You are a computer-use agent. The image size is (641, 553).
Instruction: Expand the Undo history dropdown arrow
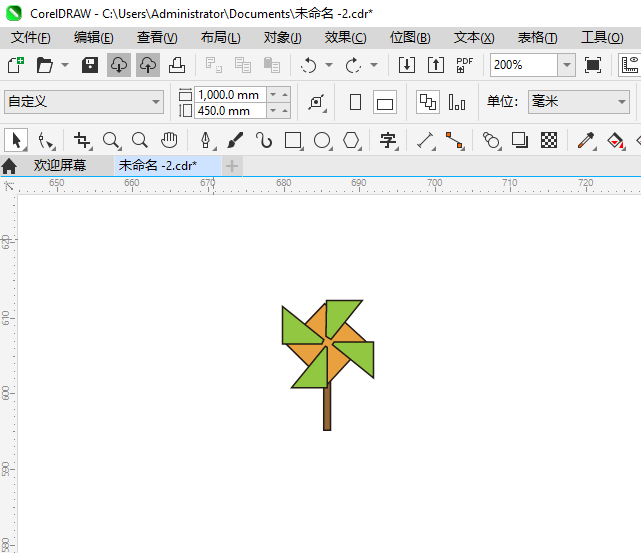click(329, 65)
